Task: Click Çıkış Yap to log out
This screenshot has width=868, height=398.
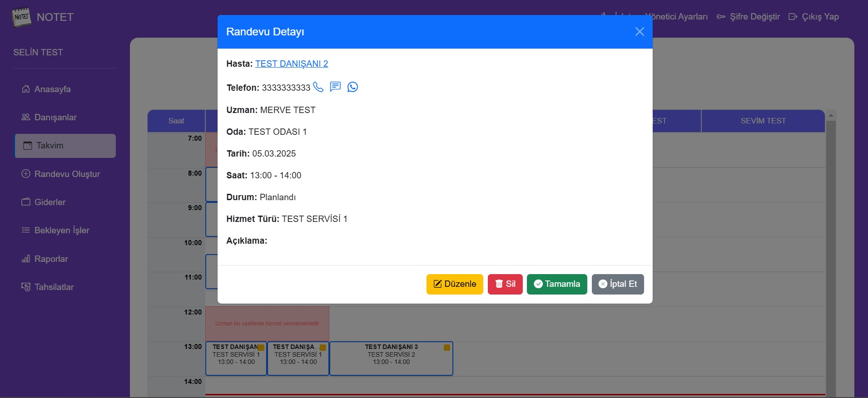Action: (x=814, y=17)
